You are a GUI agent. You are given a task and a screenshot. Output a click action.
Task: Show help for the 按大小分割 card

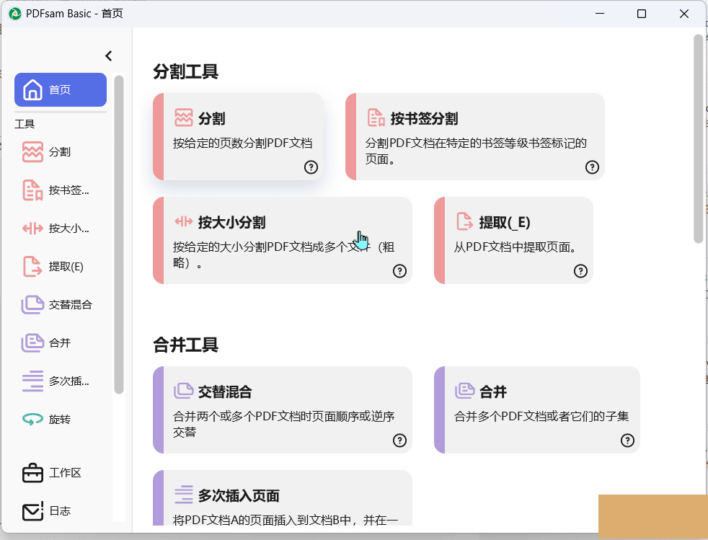click(x=400, y=271)
